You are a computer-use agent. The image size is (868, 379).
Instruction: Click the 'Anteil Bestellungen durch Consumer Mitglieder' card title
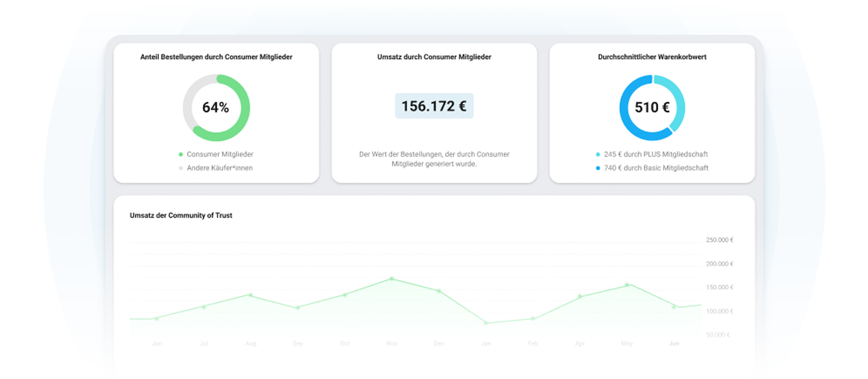pos(216,57)
